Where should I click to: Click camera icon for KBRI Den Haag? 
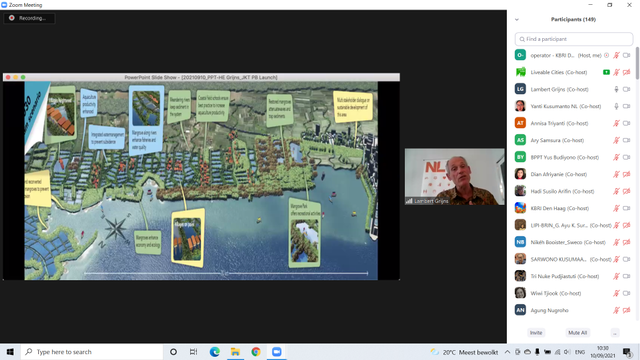(627, 208)
